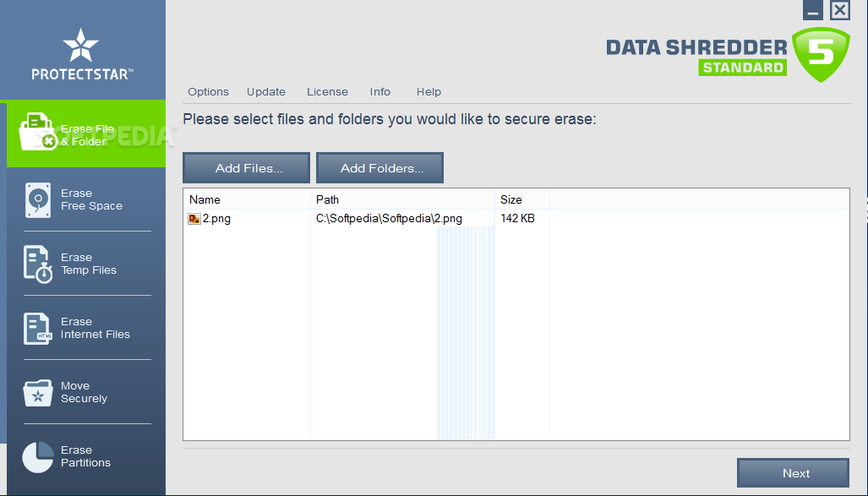
Task: Proceed with the Next button
Action: 794,472
